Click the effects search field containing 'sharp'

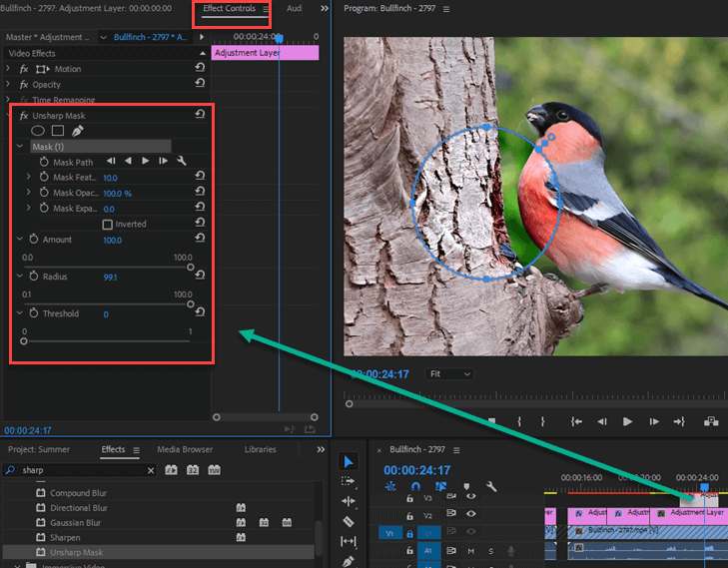coord(85,470)
